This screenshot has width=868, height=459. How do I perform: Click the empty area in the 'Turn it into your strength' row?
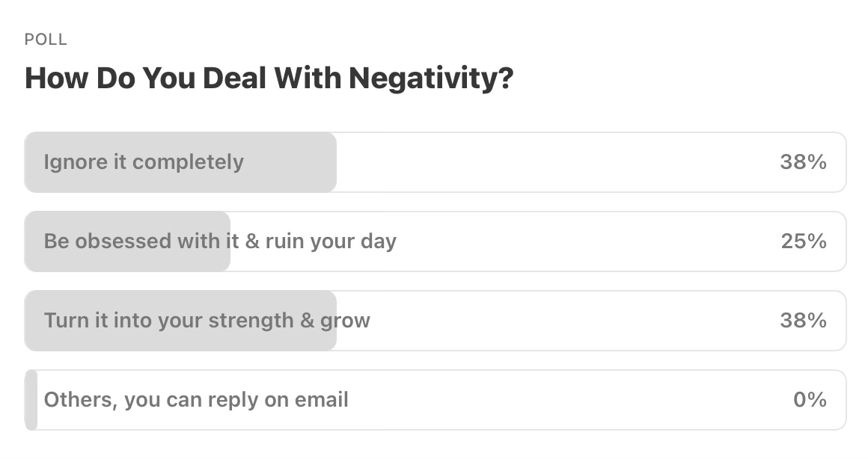(569, 321)
